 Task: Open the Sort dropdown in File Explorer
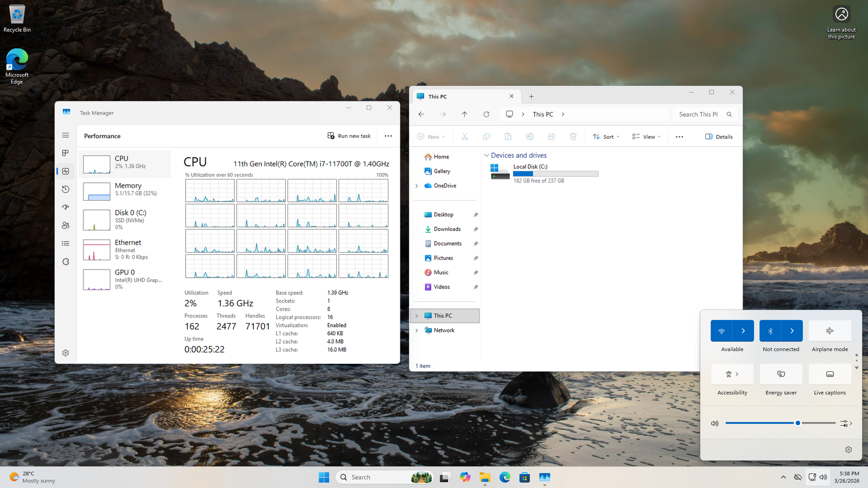(x=606, y=137)
